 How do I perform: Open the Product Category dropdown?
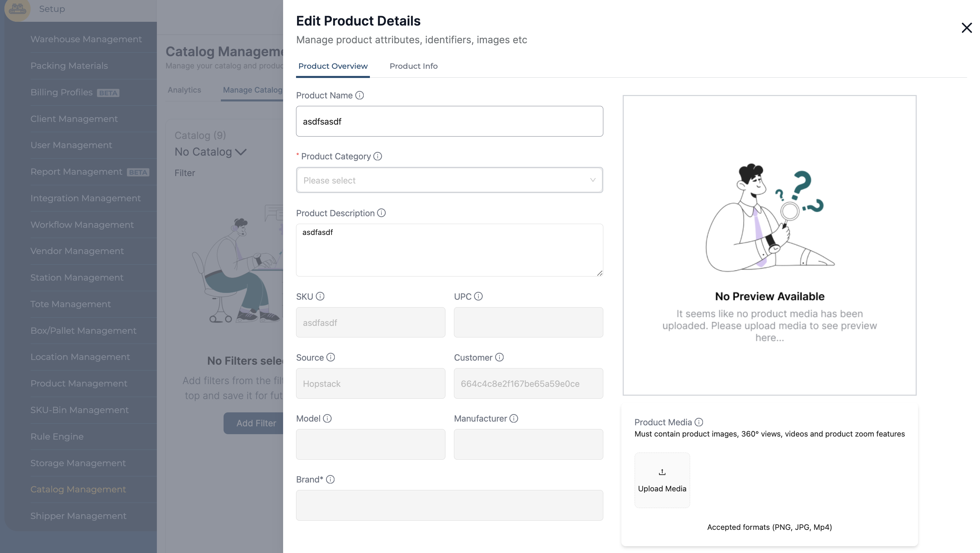[x=449, y=180]
